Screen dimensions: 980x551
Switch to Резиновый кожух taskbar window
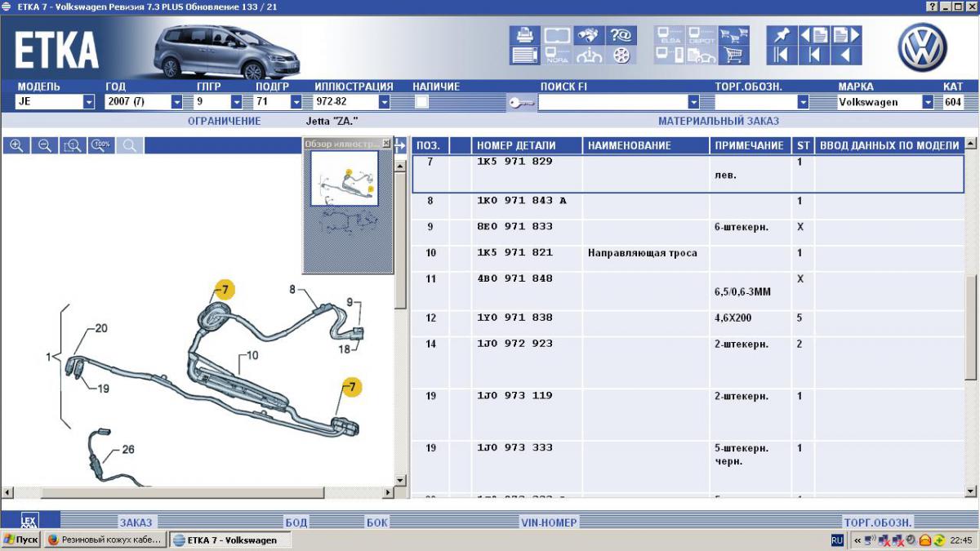pyautogui.click(x=105, y=540)
